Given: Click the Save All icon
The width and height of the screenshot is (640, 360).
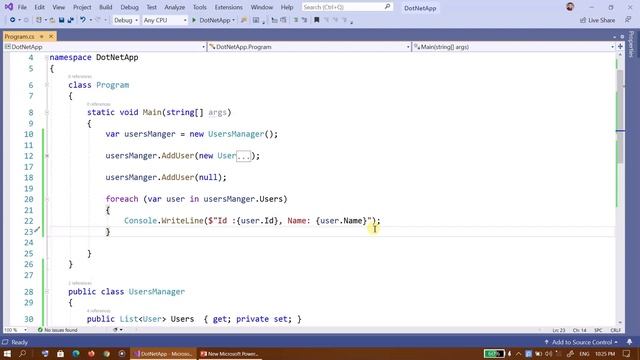Looking at the screenshot, I should (x=71, y=20).
